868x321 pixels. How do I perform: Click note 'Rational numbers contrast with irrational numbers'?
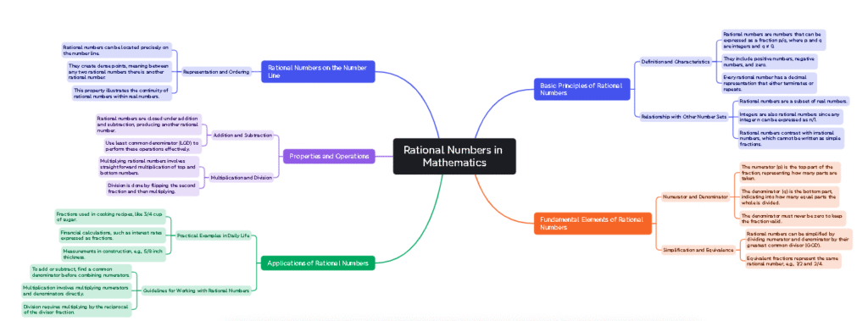[x=791, y=138]
